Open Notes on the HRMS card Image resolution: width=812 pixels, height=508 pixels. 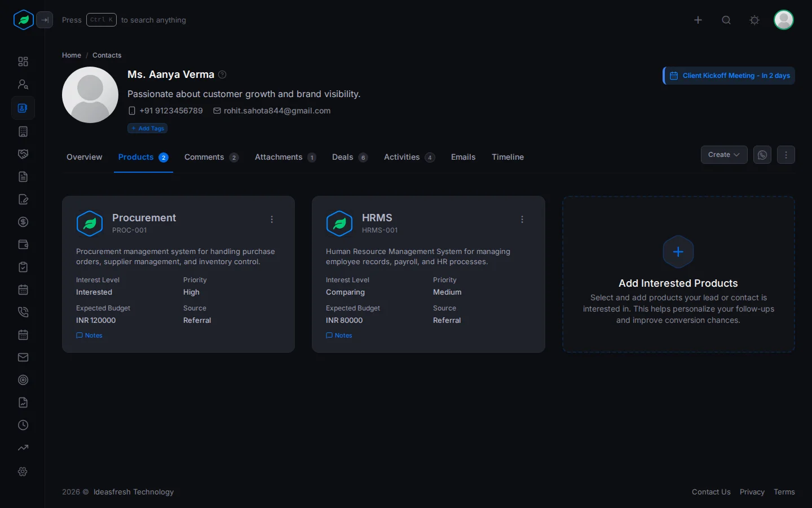(x=339, y=335)
